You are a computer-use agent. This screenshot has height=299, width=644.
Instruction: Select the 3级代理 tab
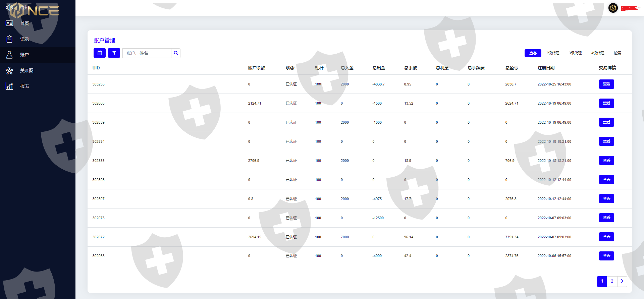click(575, 53)
